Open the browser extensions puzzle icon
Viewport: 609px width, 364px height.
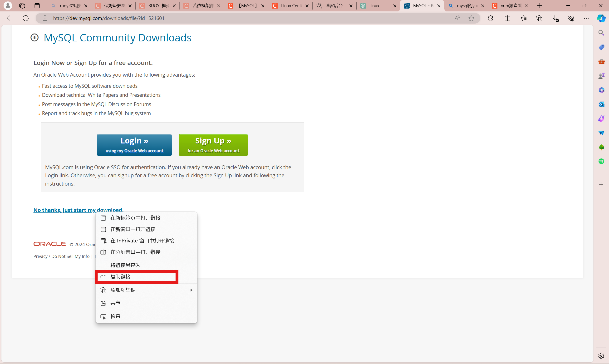click(490, 18)
